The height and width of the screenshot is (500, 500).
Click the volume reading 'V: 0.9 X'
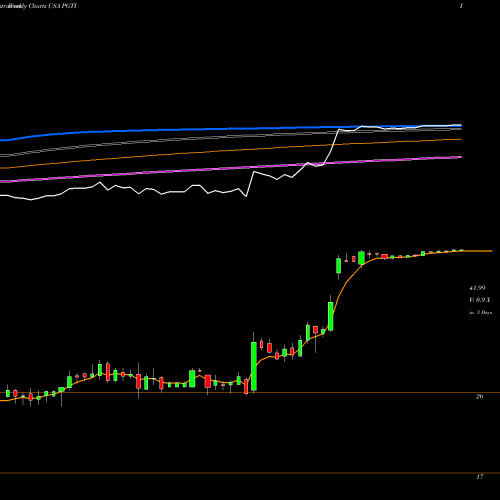click(480, 300)
